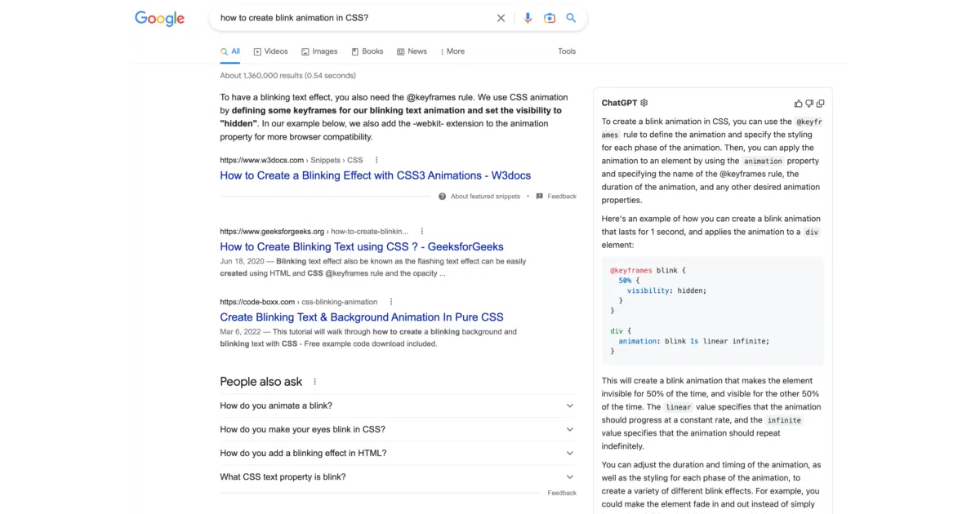The height and width of the screenshot is (514, 980).
Task: Clear the search query with the X icon
Action: pos(501,18)
